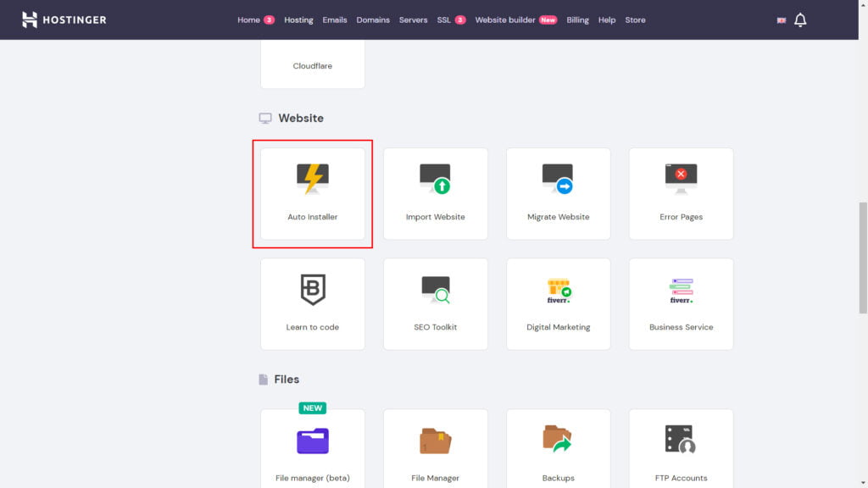
Task: Click the brown File Manager box icon
Action: click(435, 441)
